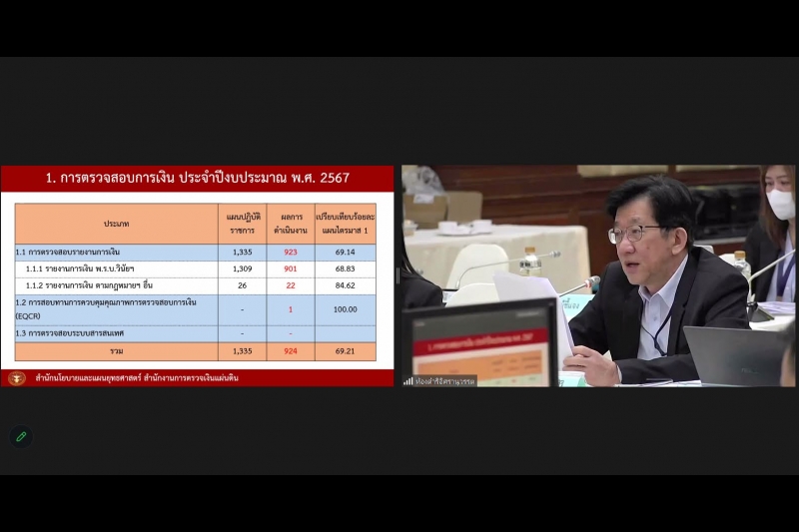
Task: Click the 100.00 percentage cell
Action: (x=345, y=309)
